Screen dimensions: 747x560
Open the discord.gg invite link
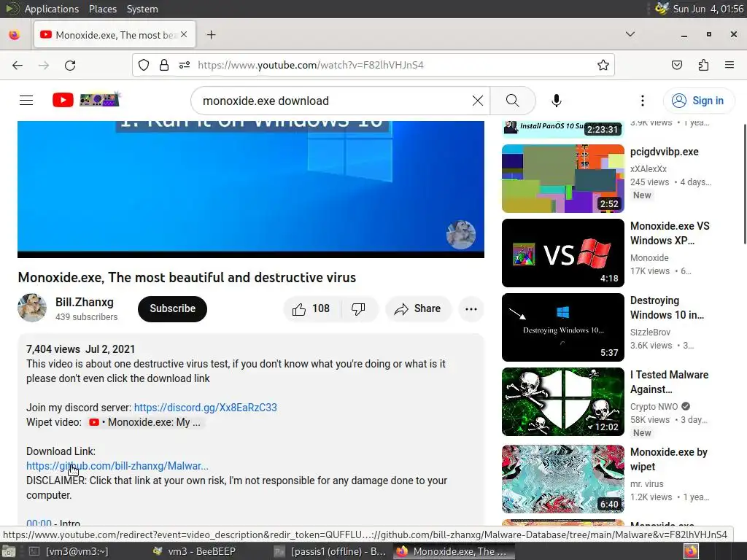(205, 408)
